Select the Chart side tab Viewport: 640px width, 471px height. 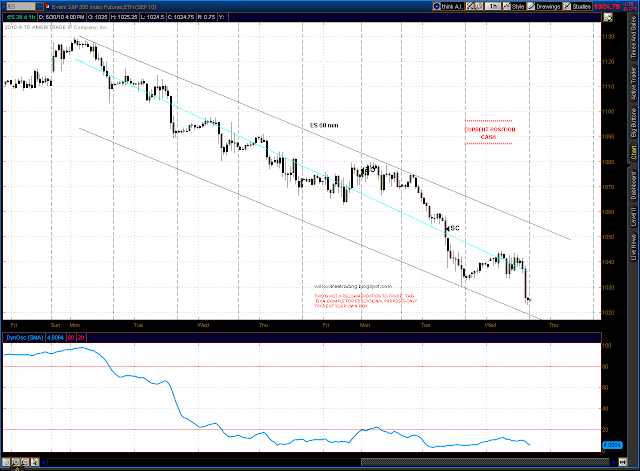(633, 153)
